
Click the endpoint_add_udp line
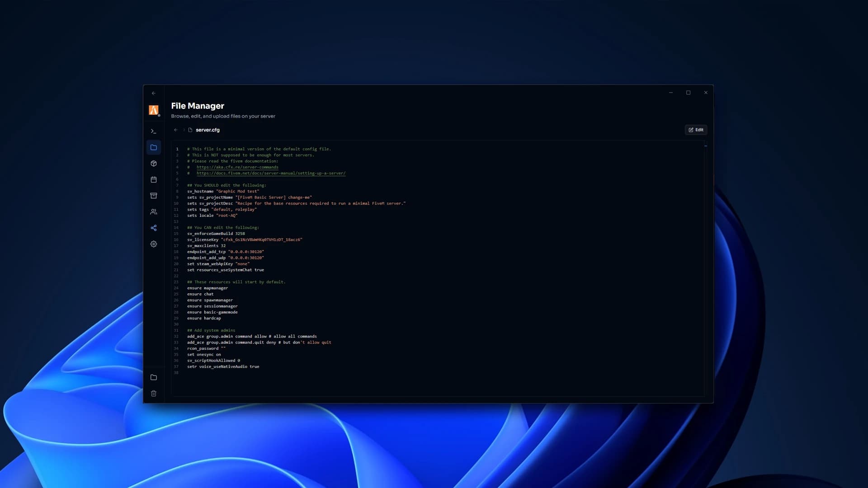coord(226,258)
